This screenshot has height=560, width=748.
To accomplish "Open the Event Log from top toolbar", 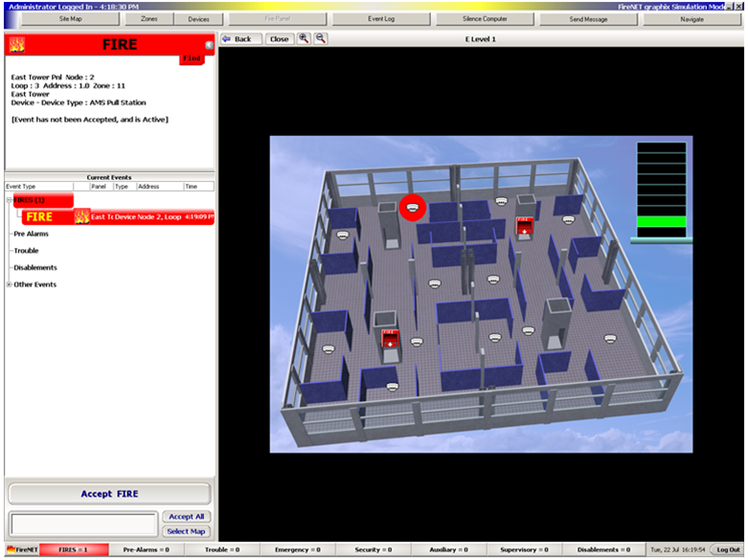I will [x=381, y=19].
